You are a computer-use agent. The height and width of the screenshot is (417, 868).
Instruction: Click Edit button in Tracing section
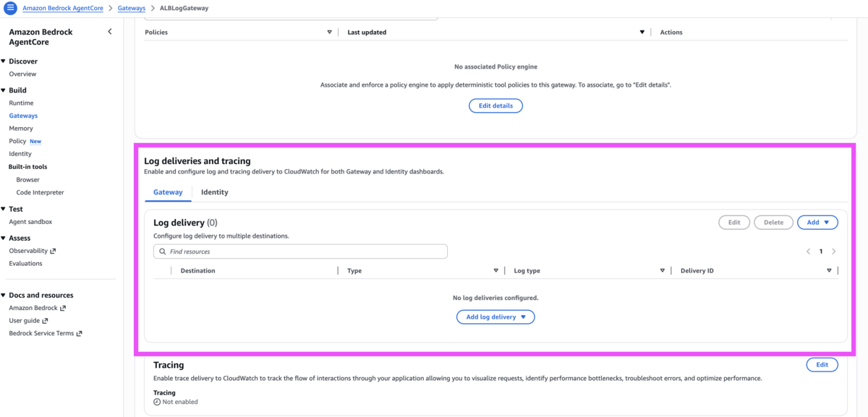click(822, 365)
